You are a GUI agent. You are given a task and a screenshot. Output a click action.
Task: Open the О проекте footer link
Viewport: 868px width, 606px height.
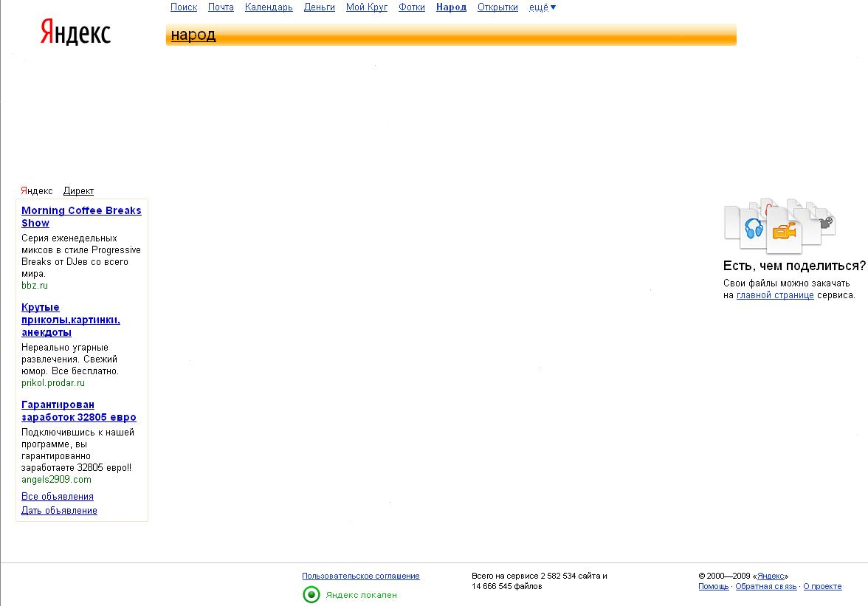click(822, 586)
